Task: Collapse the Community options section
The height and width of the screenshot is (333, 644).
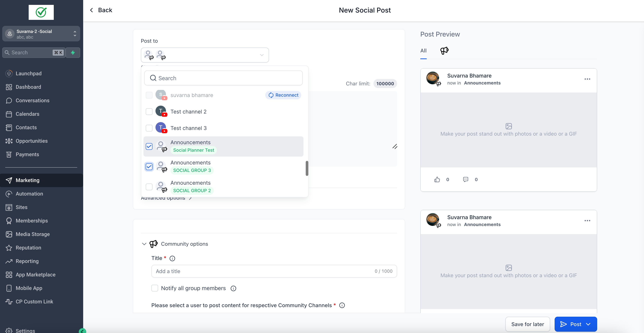Action: pos(144,244)
